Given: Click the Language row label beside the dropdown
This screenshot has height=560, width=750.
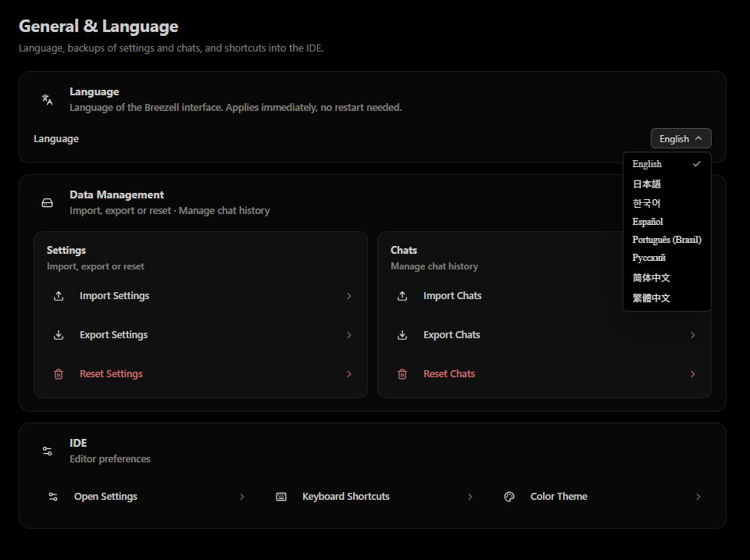Looking at the screenshot, I should (56, 139).
